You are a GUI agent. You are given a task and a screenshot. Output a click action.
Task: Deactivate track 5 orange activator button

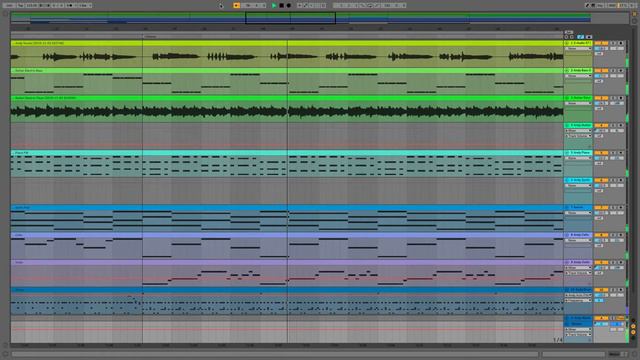click(x=601, y=152)
